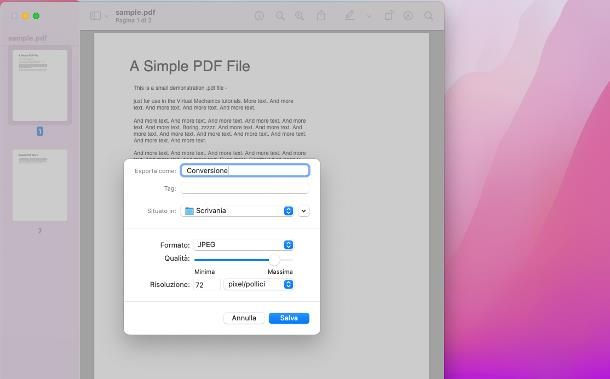The width and height of the screenshot is (610, 379).
Task: Click the zoom in magnifier icon
Action: (299, 16)
